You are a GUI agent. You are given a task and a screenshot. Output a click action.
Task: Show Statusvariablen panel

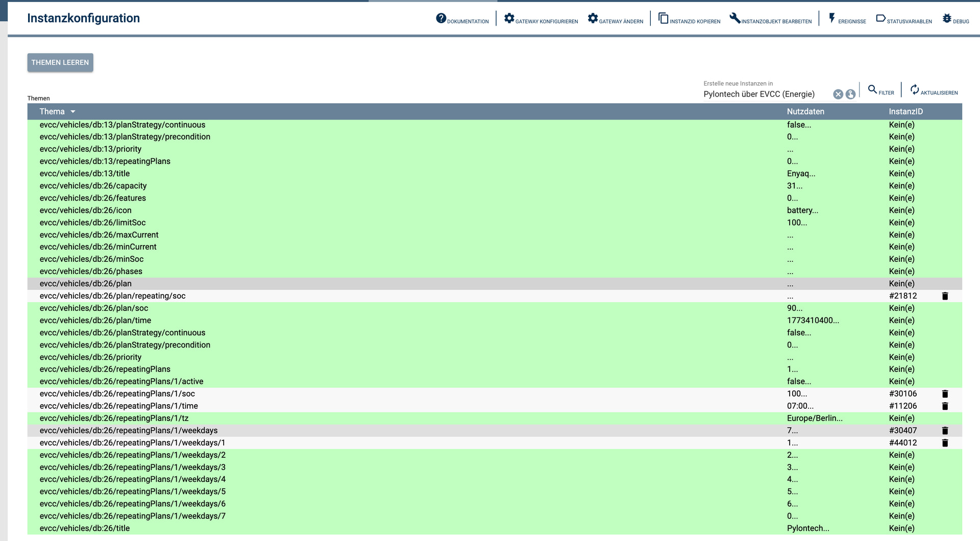(x=880, y=18)
